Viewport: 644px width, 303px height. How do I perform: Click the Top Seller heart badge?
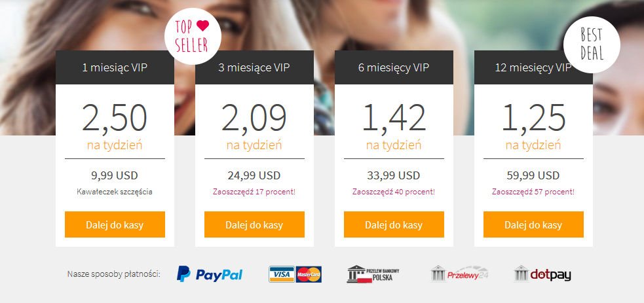tap(193, 36)
